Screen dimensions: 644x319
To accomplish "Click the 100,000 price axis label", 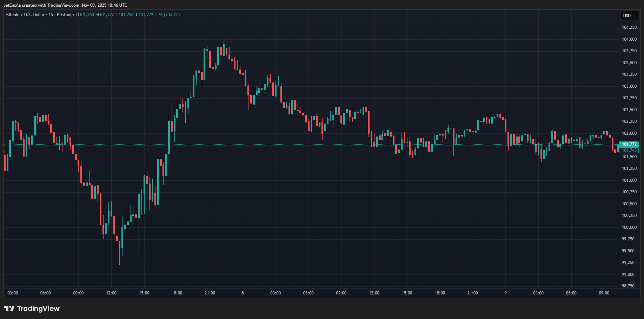I will 629,227.
